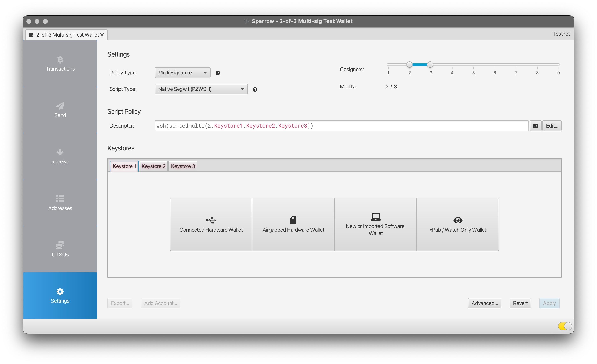The height and width of the screenshot is (364, 597).
Task: Click the upper Cosigners slider handle
Action: pyautogui.click(x=430, y=65)
